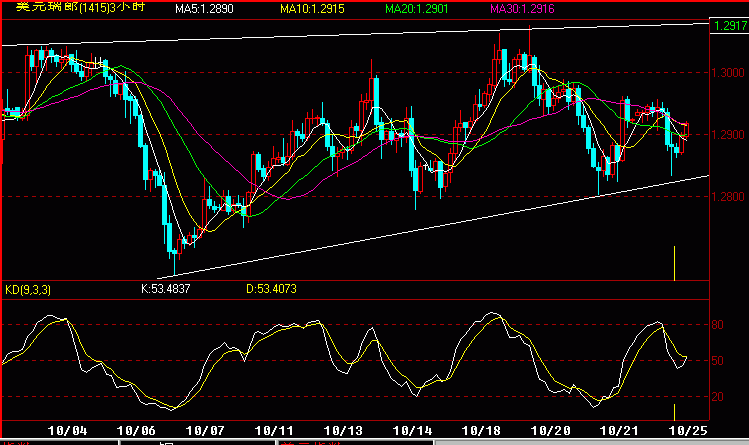
Task: Click the 10/20 date label
Action: pos(550,431)
